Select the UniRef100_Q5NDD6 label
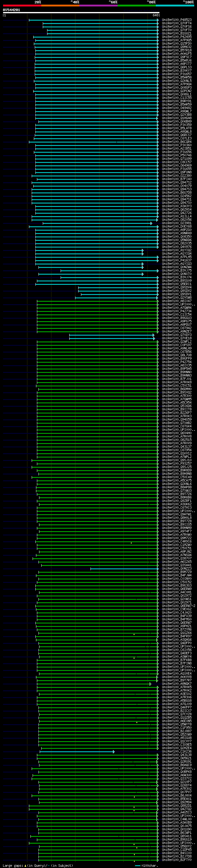 click(177, 240)
